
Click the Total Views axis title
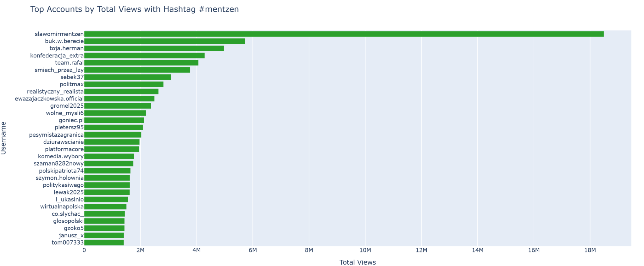click(x=358, y=262)
